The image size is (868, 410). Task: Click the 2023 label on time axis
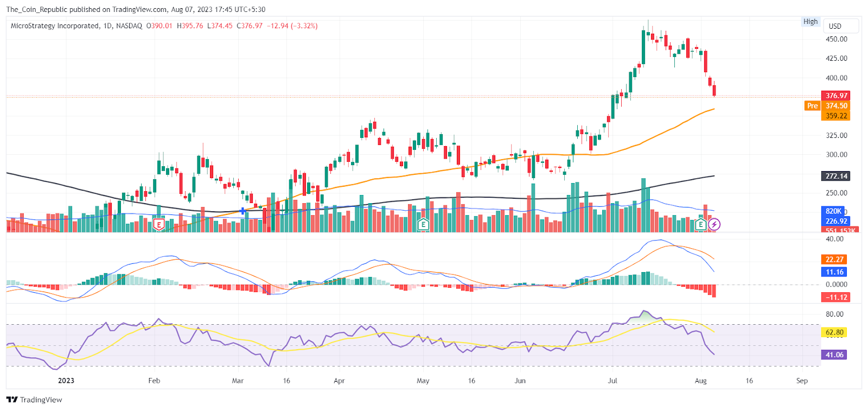pos(66,381)
